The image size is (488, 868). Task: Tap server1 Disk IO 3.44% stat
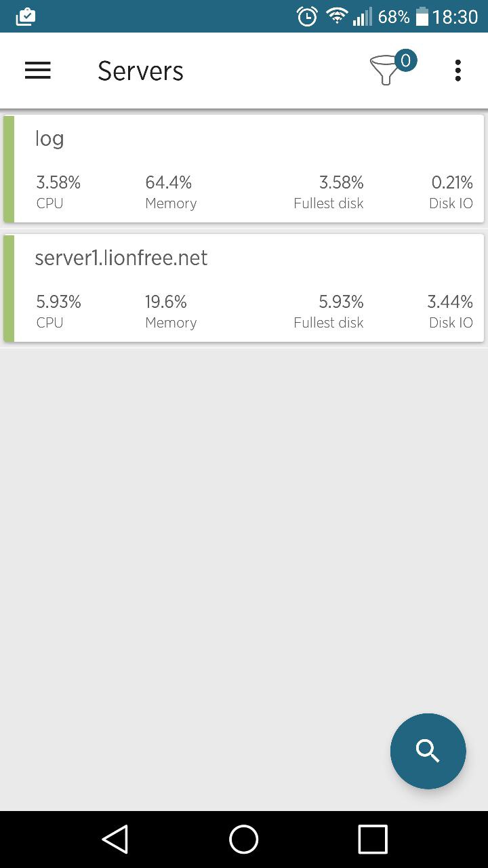point(450,311)
